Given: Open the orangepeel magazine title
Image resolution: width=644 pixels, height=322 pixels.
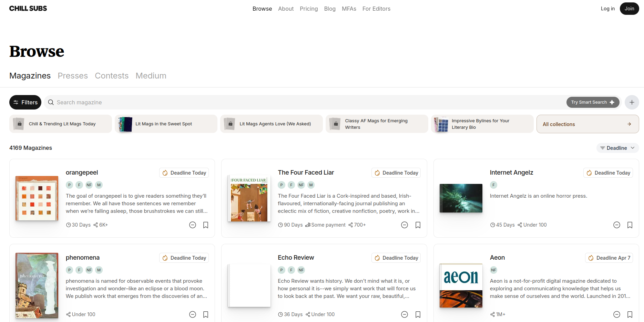Looking at the screenshot, I should coord(82,173).
